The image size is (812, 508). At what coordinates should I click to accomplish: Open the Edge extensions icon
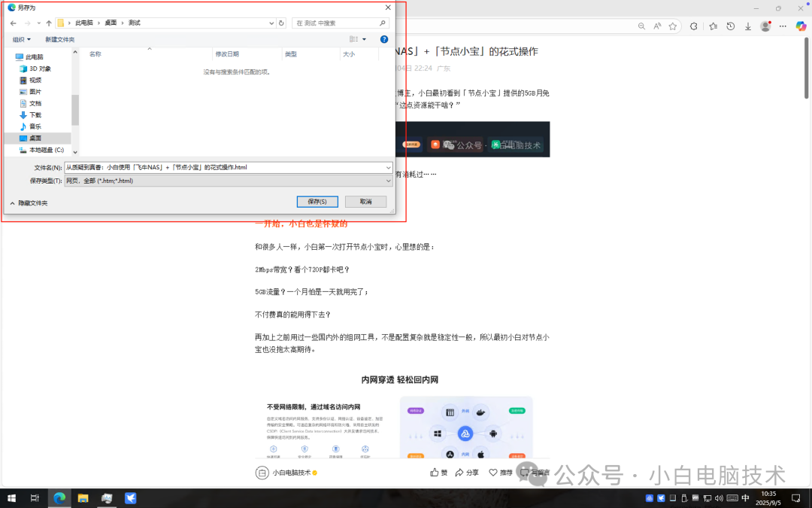click(694, 26)
